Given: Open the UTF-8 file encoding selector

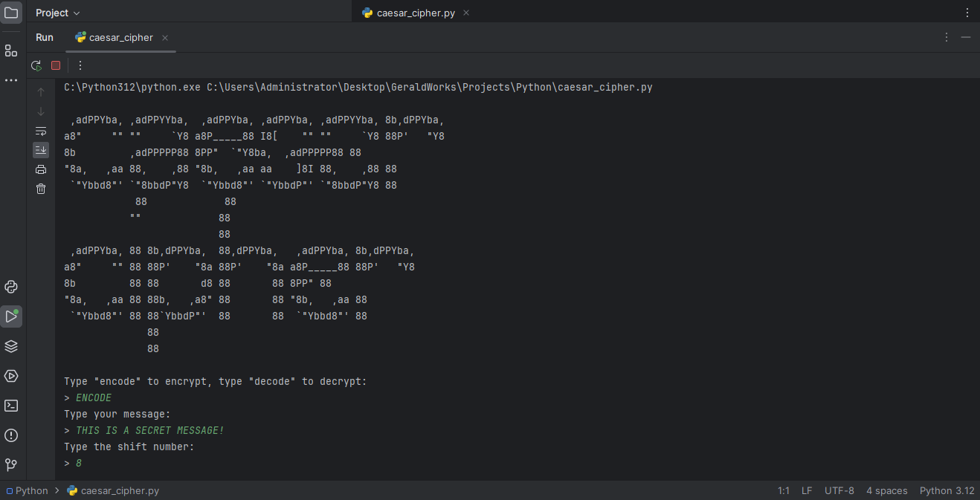Looking at the screenshot, I should pos(839,490).
